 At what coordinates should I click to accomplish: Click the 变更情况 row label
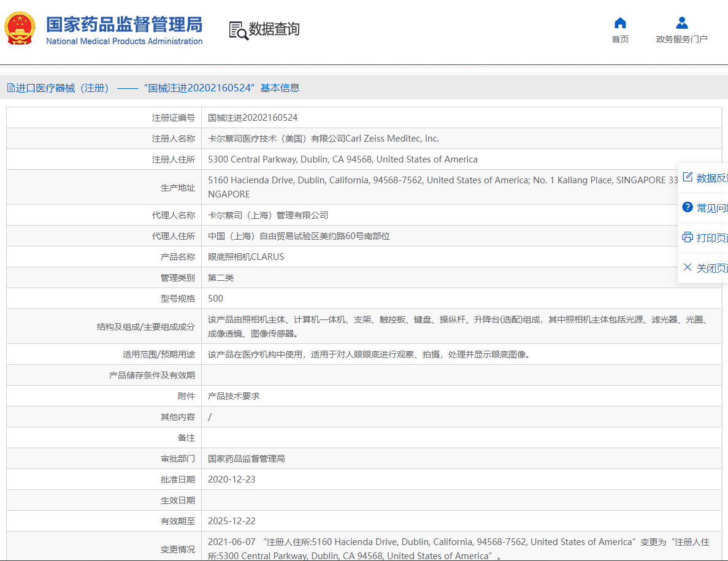click(178, 549)
